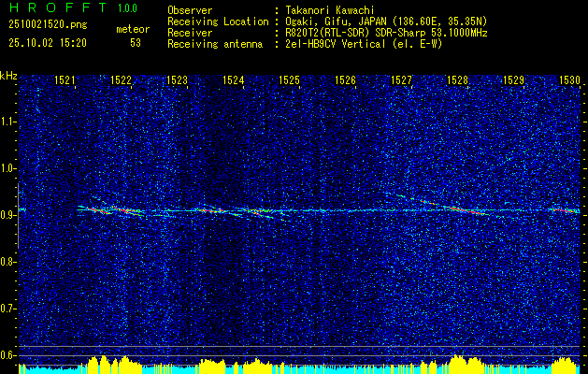Click the HROFFT title text

pyautogui.click(x=58, y=7)
